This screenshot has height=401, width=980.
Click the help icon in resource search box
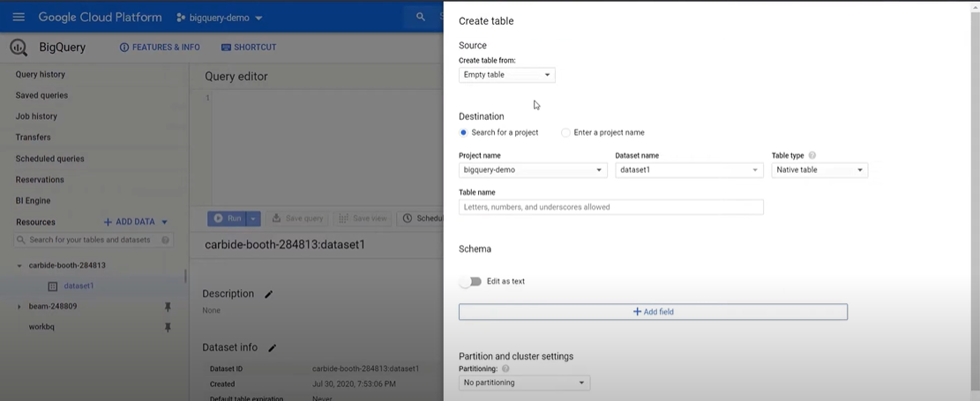click(165, 240)
